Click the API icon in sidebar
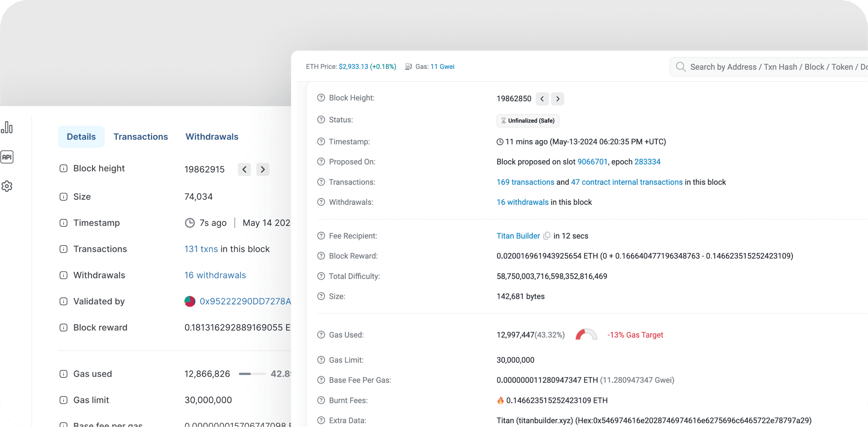Screen dimensions: 868x427 coord(7,157)
